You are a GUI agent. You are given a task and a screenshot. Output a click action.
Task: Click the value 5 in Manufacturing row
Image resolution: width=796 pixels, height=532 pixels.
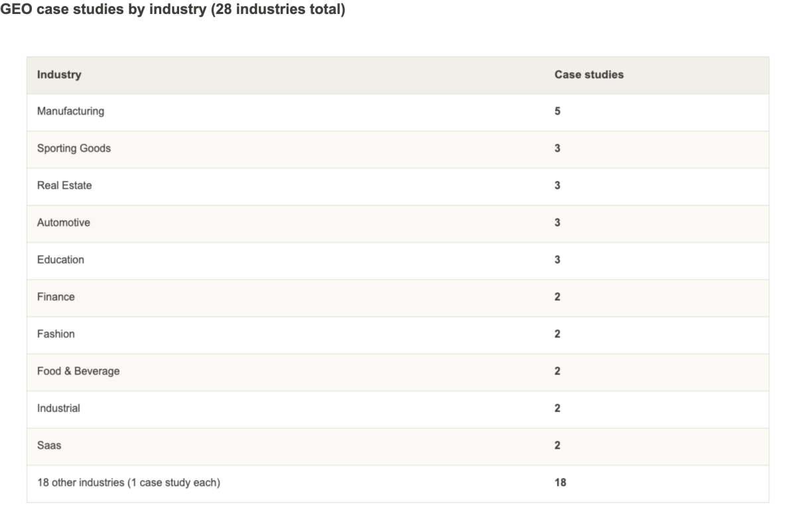[557, 111]
